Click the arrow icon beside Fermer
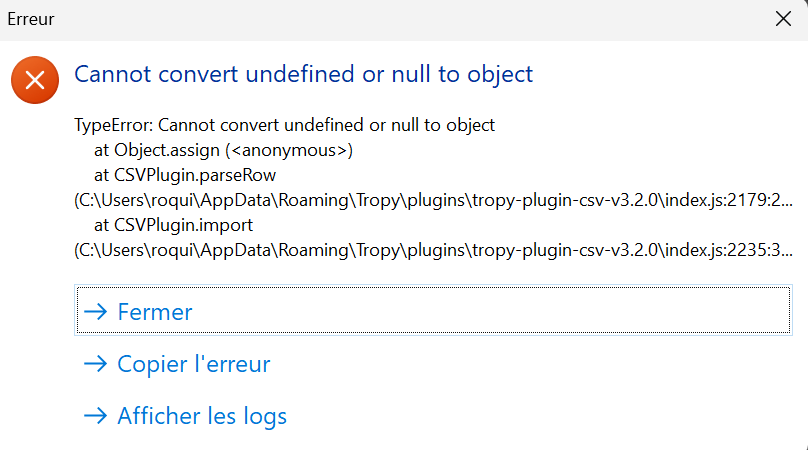The image size is (808, 450). pos(96,312)
